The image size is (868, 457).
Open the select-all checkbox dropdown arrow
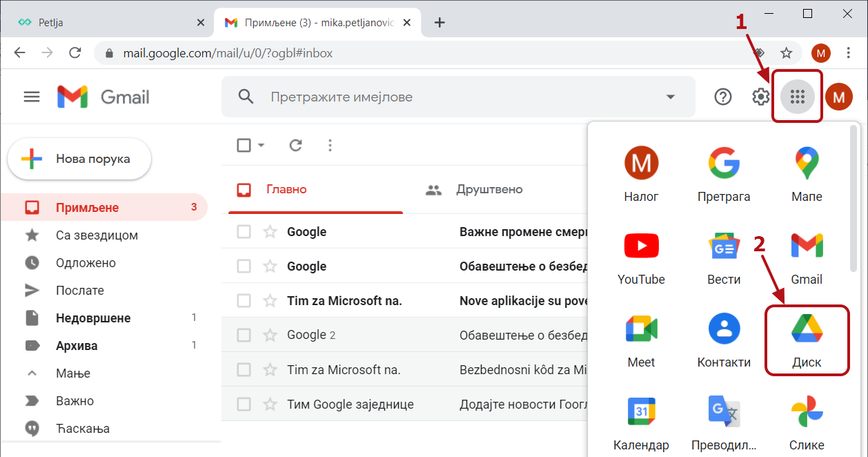click(261, 145)
